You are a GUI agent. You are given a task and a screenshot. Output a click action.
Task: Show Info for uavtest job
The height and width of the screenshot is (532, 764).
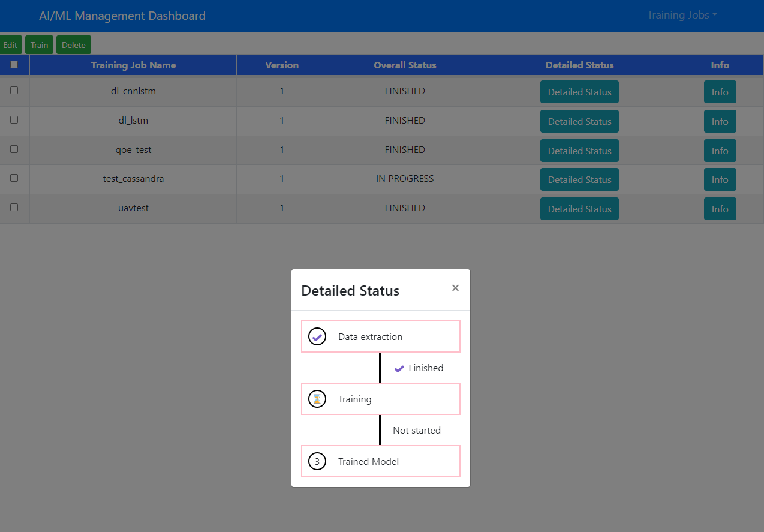pos(720,209)
